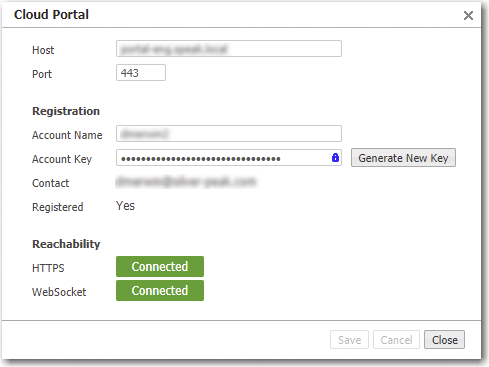This screenshot has height=367, width=489.
Task: Click the Close button
Action: click(x=444, y=340)
